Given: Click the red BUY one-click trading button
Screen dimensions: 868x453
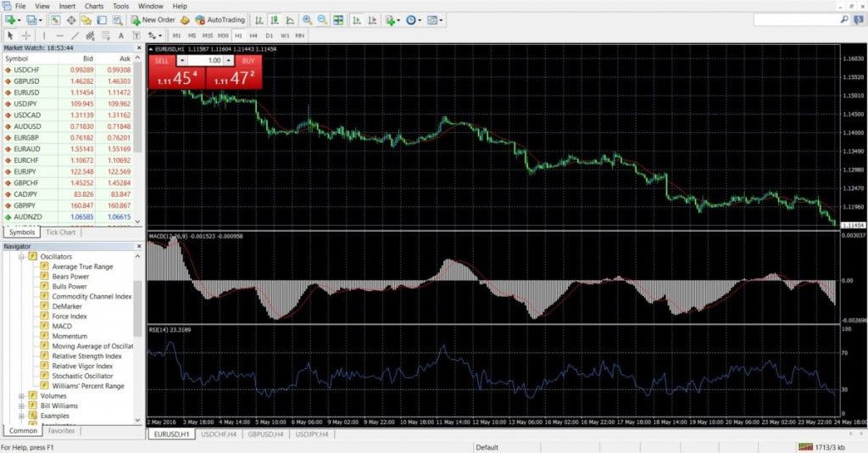Looking at the screenshot, I should [x=234, y=77].
